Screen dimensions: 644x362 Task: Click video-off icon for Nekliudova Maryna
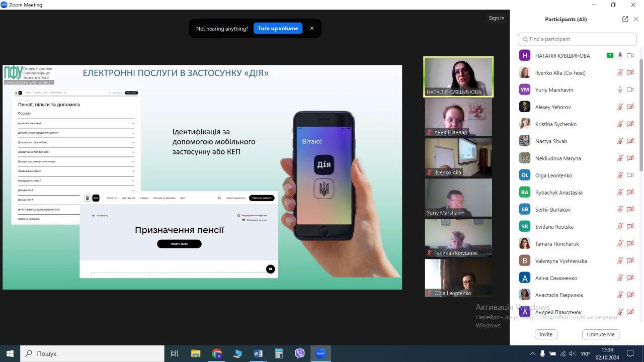630,158
